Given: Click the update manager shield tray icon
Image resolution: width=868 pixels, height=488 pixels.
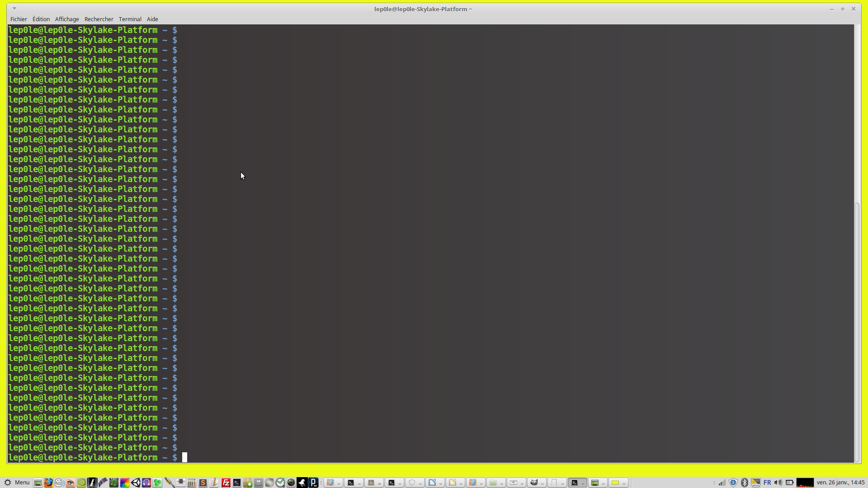Looking at the screenshot, I should click(x=733, y=483).
